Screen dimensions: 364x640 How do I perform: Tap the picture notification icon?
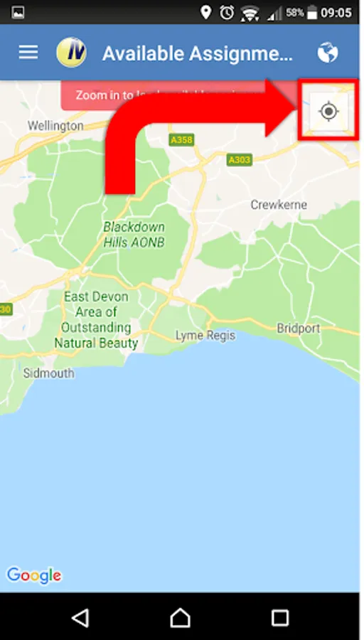coord(18,13)
